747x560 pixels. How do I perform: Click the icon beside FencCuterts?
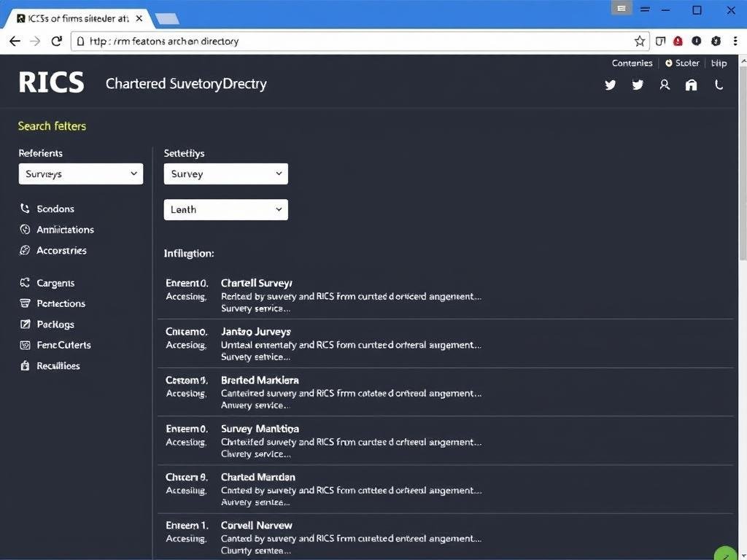25,345
